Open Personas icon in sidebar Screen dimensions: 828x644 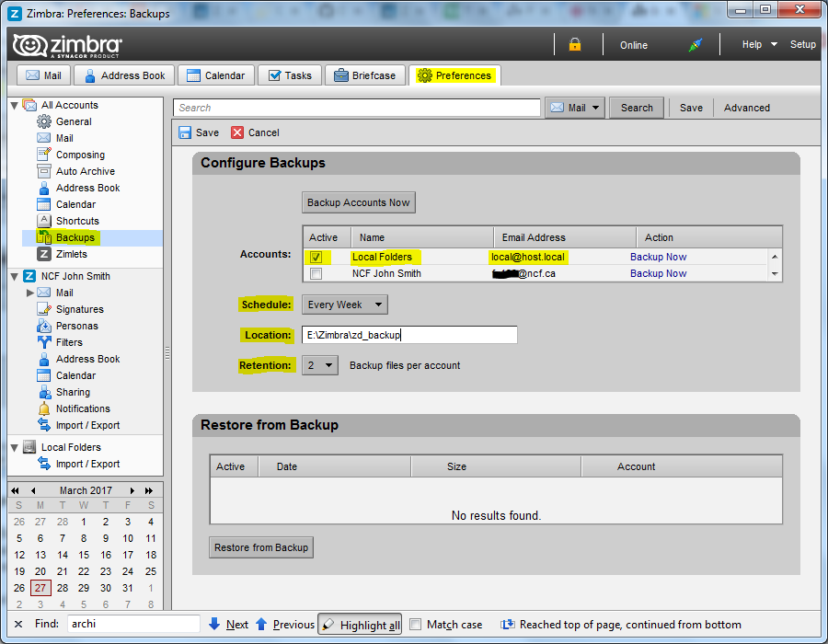pos(44,326)
